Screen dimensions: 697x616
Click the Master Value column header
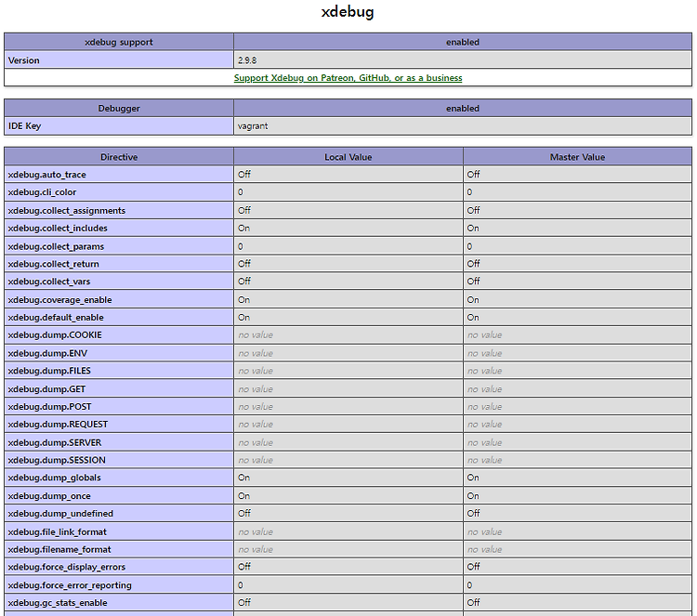pos(577,157)
